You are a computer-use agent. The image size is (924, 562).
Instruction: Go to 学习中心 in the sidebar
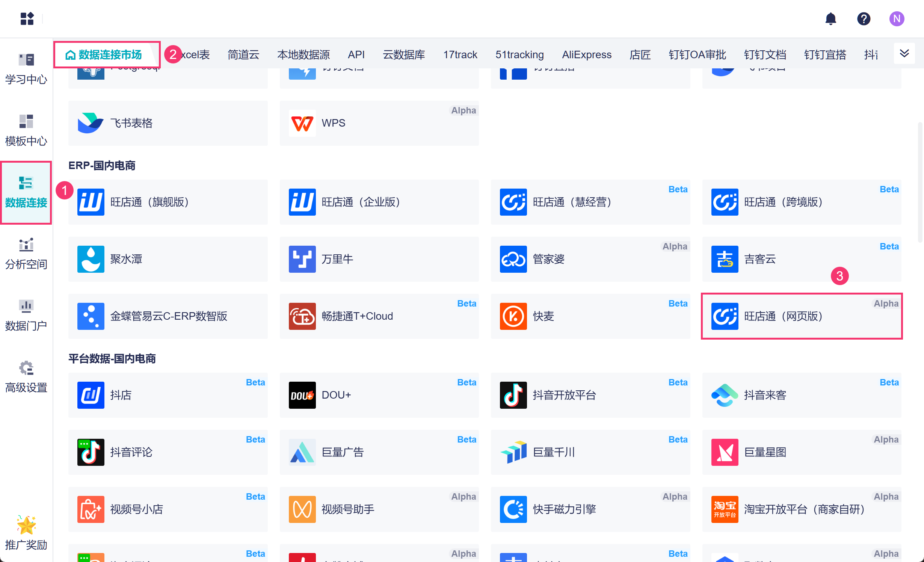pyautogui.click(x=26, y=69)
